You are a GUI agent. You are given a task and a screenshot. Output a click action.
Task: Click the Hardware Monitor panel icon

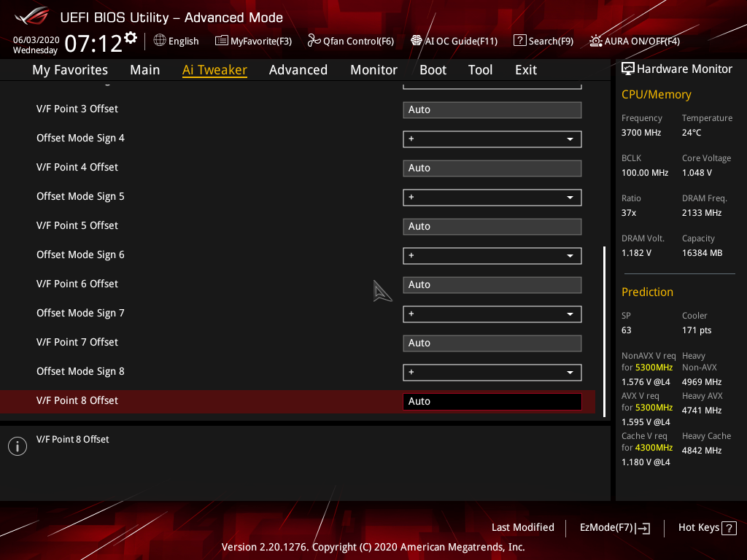click(x=627, y=69)
